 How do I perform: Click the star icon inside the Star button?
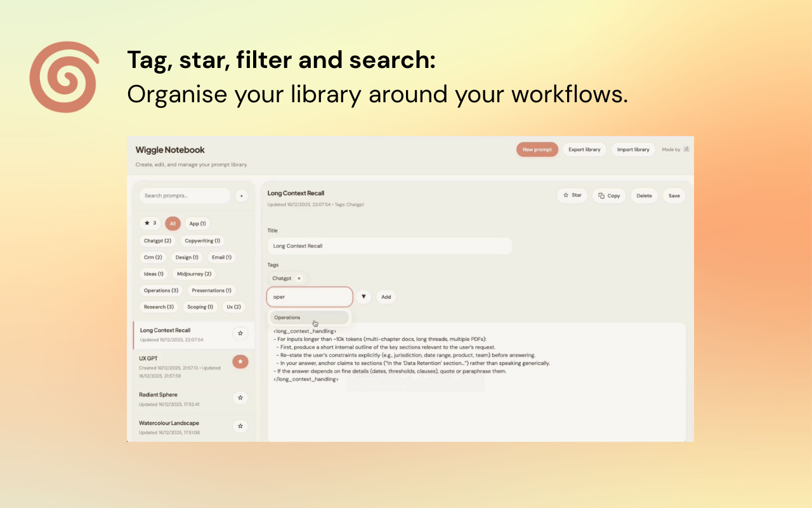click(565, 196)
